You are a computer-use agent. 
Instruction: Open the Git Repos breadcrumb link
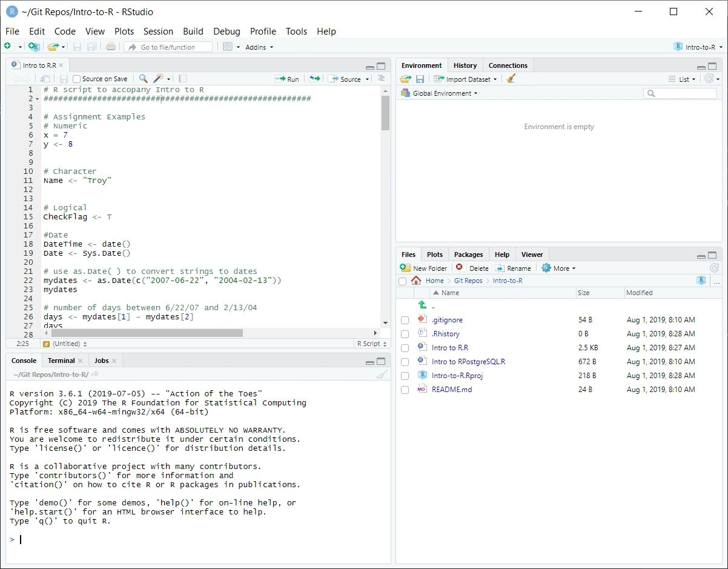point(468,281)
